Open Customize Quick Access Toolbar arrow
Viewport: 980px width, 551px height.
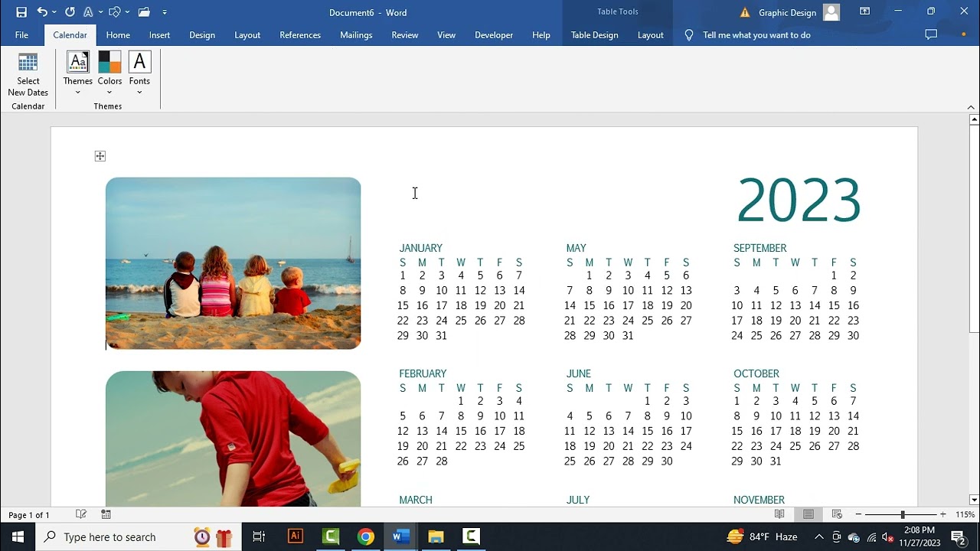coord(165,12)
